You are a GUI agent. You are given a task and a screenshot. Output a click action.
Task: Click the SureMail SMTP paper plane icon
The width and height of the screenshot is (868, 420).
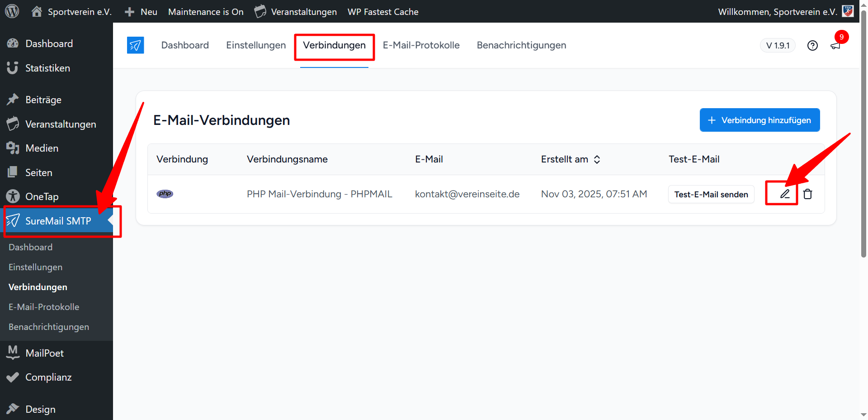point(13,221)
